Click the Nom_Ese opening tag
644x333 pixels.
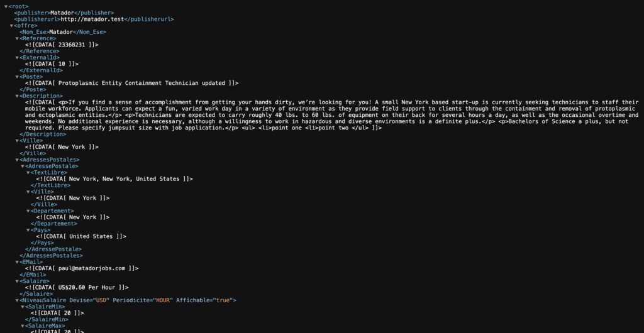coord(34,32)
